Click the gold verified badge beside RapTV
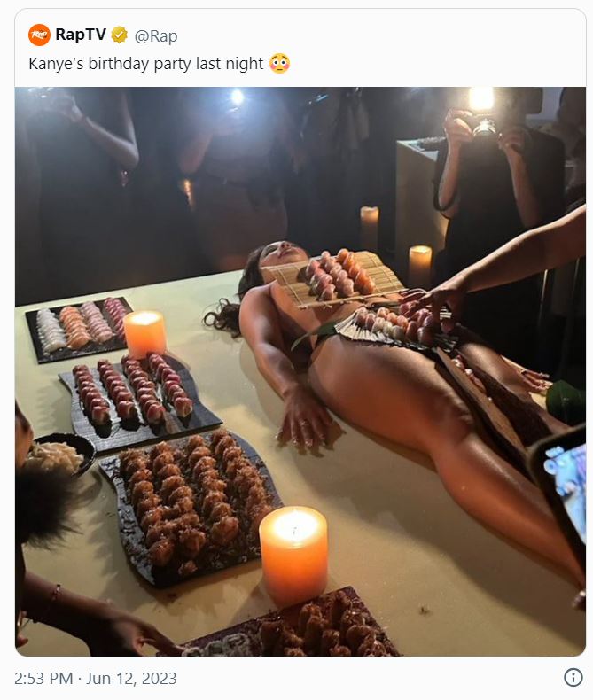This screenshot has width=593, height=700. point(119,35)
